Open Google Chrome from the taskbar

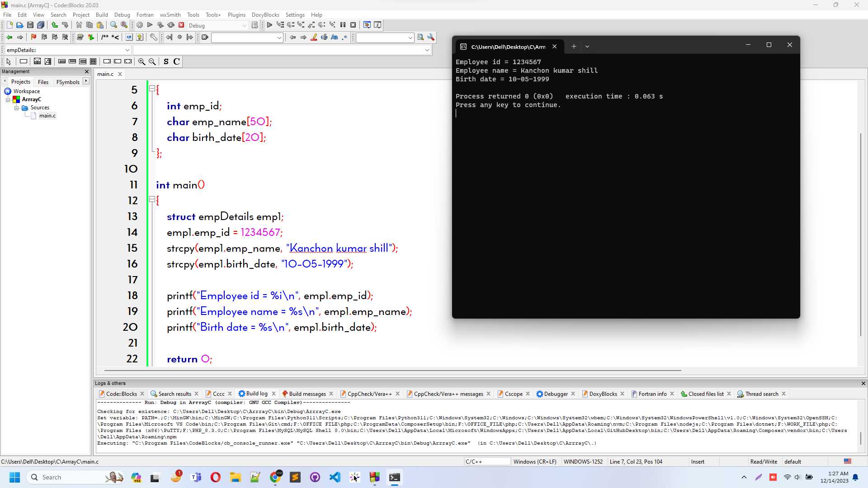(275, 477)
